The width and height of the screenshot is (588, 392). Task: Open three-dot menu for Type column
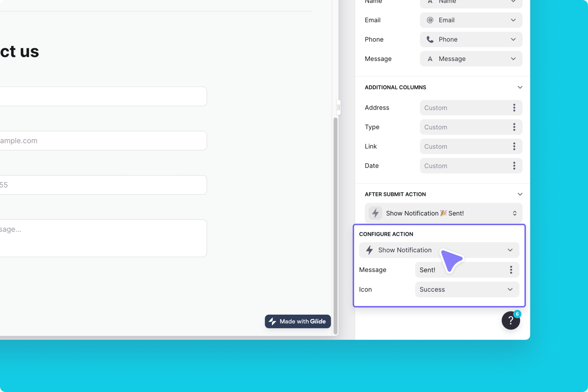pyautogui.click(x=514, y=127)
